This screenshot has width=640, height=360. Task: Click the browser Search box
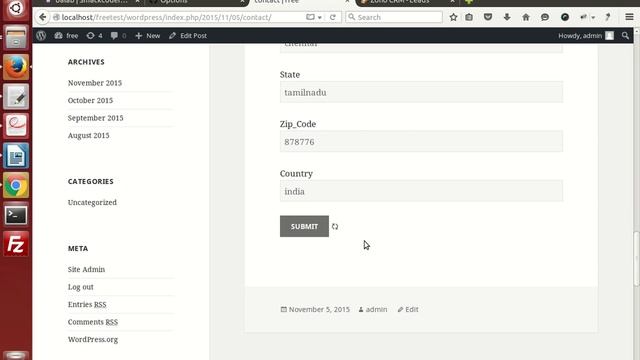[x=394, y=17]
